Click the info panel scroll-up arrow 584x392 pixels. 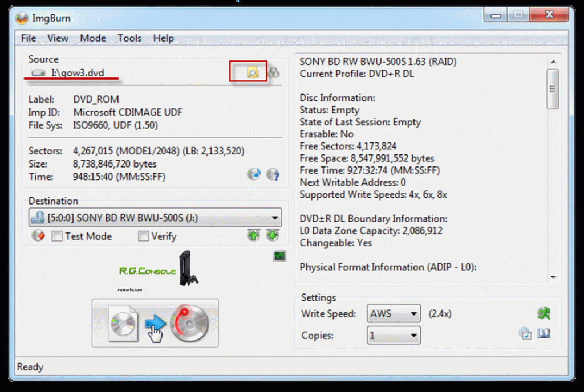[553, 62]
